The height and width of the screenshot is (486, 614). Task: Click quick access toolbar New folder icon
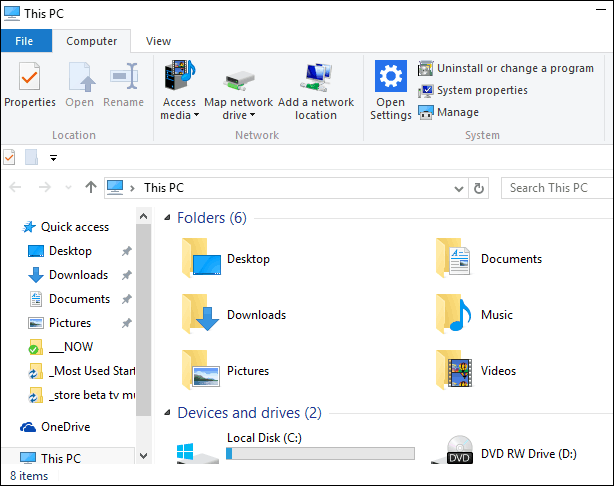[x=32, y=157]
